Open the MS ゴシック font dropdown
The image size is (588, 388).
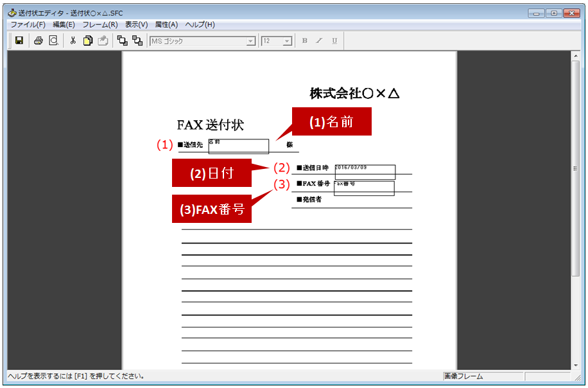pos(251,41)
